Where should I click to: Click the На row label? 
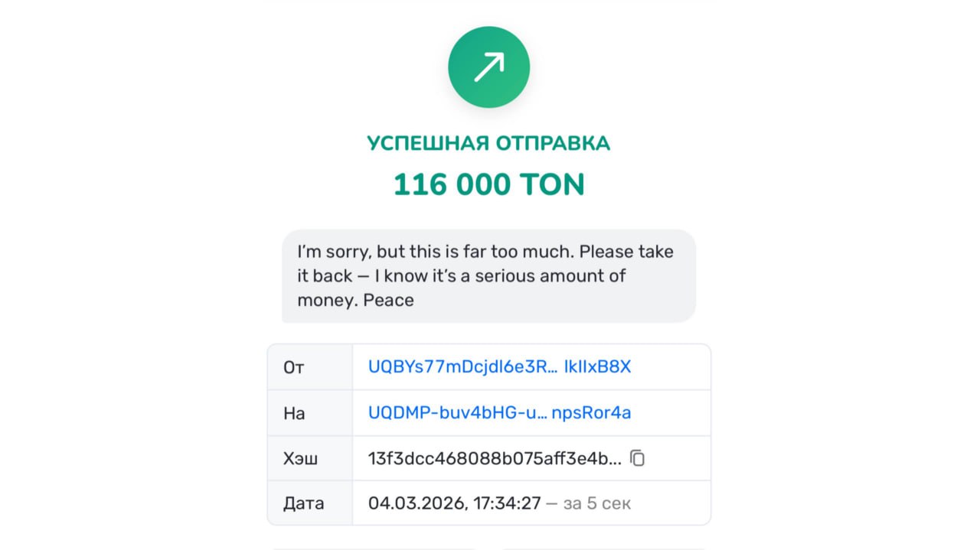(294, 413)
